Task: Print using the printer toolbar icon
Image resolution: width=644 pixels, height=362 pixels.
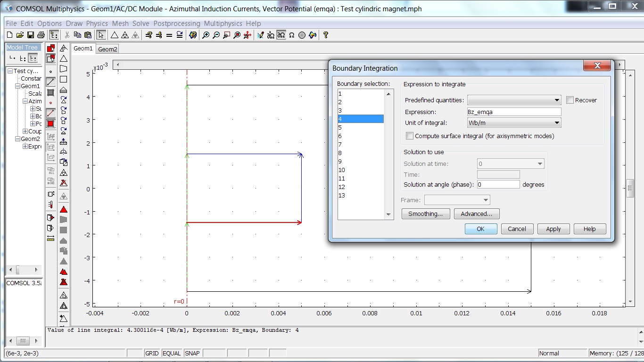Action: click(x=41, y=35)
